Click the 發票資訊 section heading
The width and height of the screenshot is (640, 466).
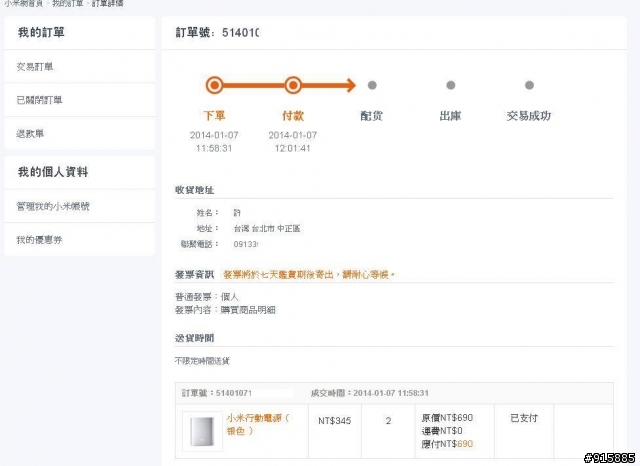194,275
